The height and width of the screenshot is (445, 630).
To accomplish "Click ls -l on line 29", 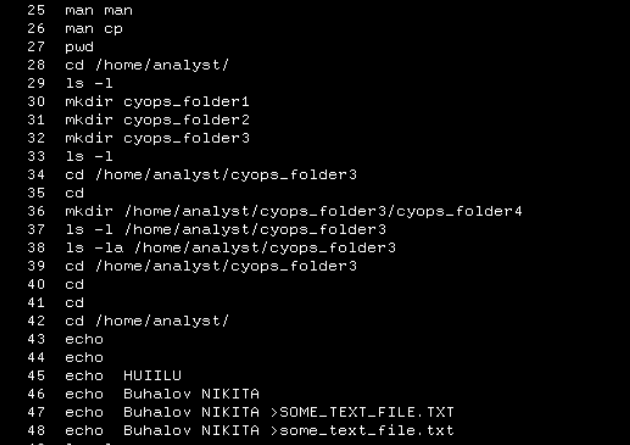I will 89,84.
